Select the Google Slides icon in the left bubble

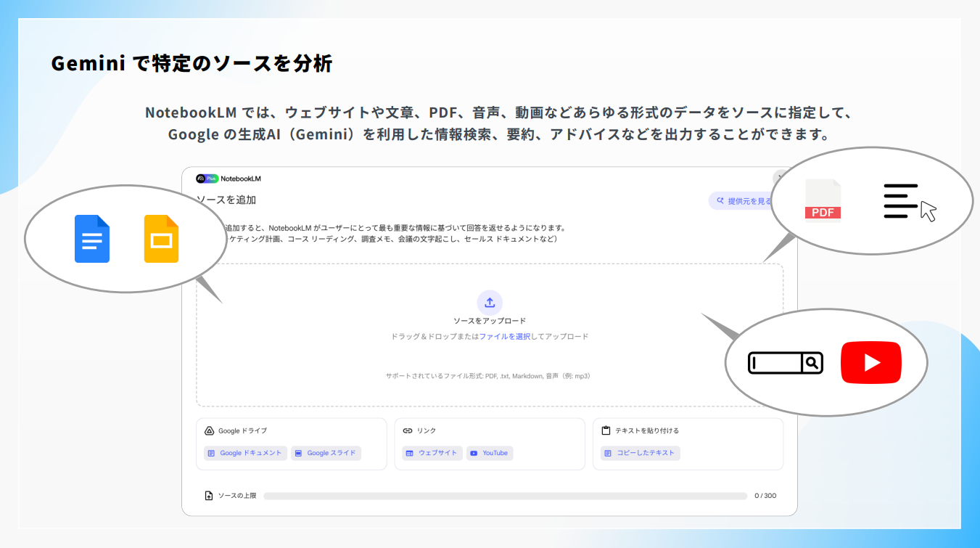coord(161,238)
